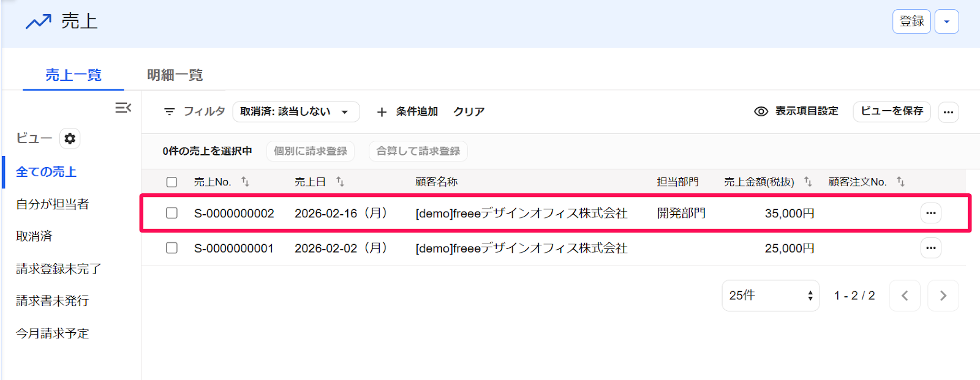Go to previous page arrow
Screen dimensions: 980x380
point(905,296)
